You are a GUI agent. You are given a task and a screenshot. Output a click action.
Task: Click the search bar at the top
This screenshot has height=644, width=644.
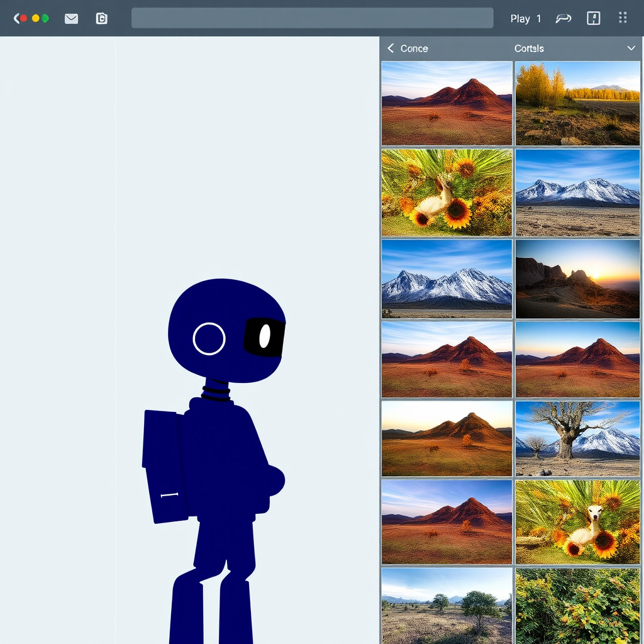click(313, 18)
